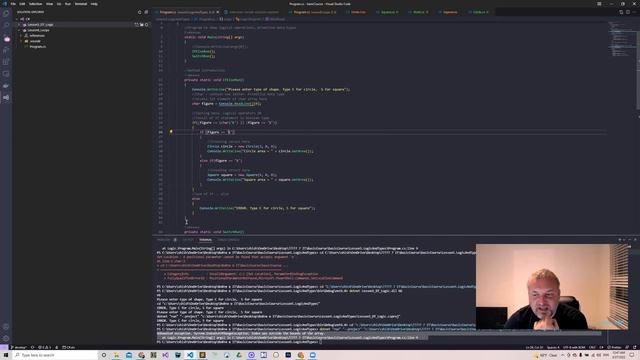Open Google Drive from the taskbar
Viewport: 640px width, 360px height.
click(239, 355)
